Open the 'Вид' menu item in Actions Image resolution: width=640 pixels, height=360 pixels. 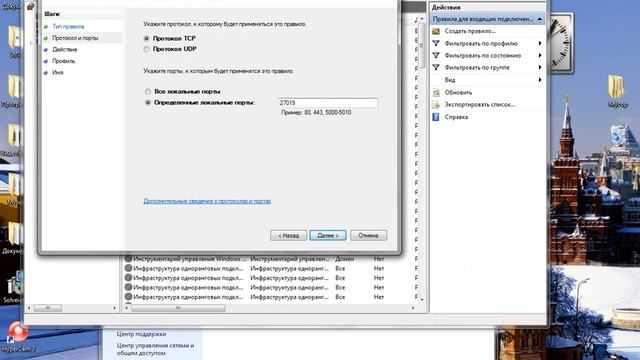(x=450, y=80)
